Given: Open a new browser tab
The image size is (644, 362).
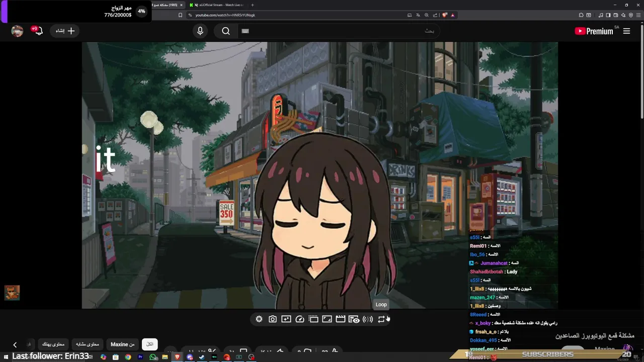Looking at the screenshot, I should pos(253,5).
